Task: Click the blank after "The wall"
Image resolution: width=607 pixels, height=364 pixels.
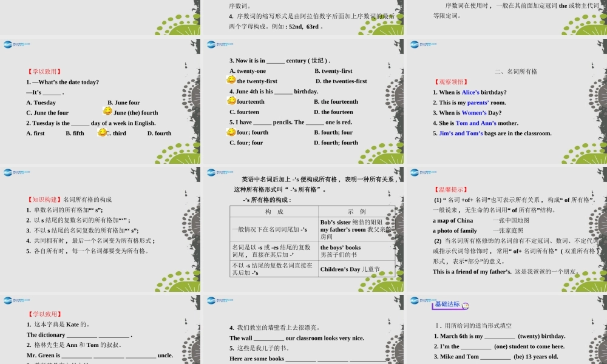Action: (269, 339)
